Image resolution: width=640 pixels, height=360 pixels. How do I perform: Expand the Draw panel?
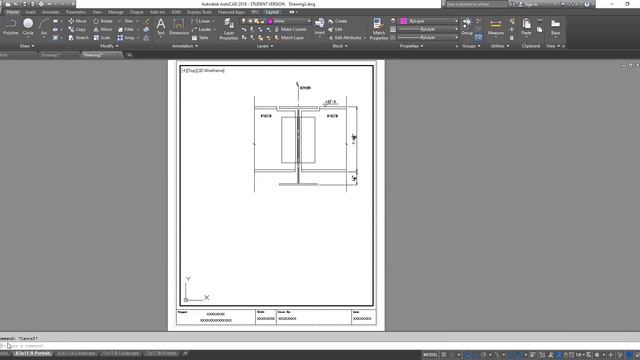(27, 46)
